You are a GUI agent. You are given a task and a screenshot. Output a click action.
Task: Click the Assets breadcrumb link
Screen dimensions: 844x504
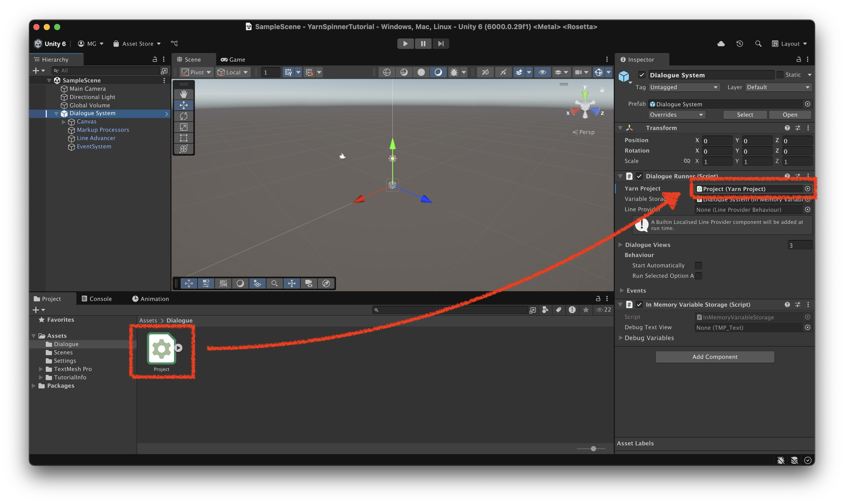pyautogui.click(x=148, y=321)
